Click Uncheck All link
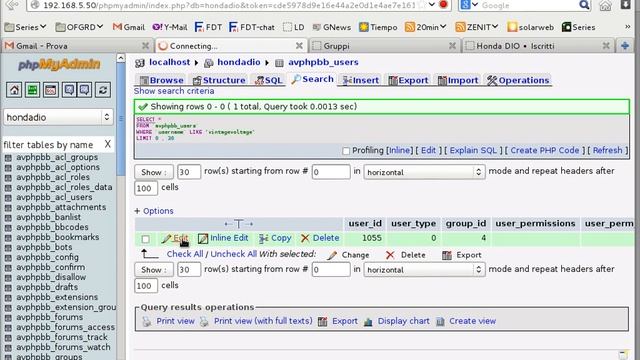This screenshot has width=640, height=360. (x=233, y=254)
